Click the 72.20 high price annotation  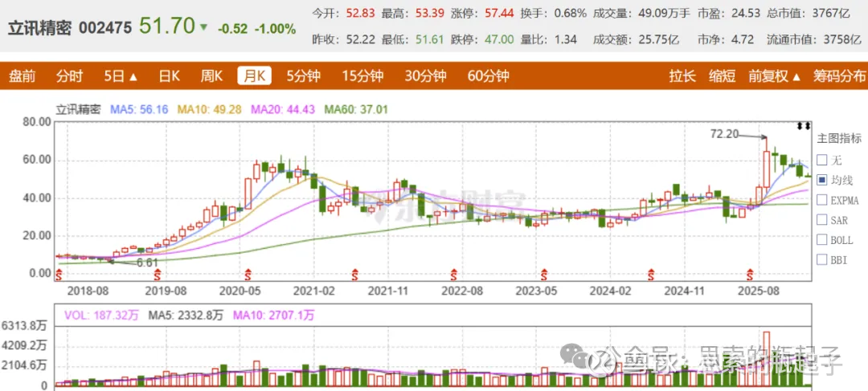[x=724, y=133]
